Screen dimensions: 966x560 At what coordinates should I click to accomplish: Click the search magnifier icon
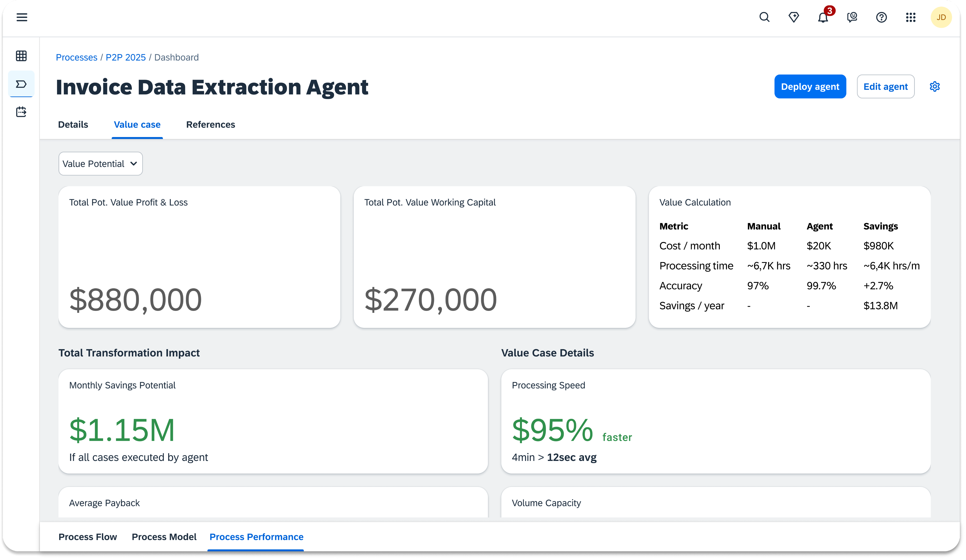[764, 17]
